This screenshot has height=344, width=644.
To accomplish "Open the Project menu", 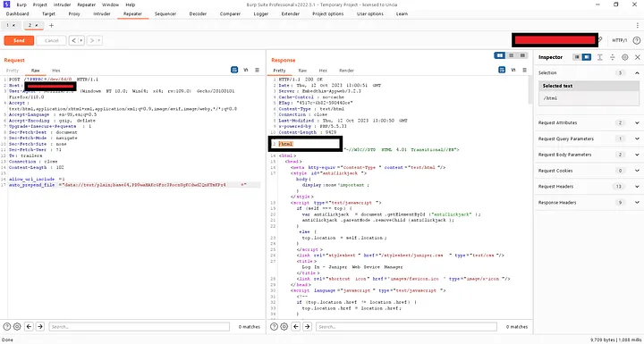I will pos(40,5).
